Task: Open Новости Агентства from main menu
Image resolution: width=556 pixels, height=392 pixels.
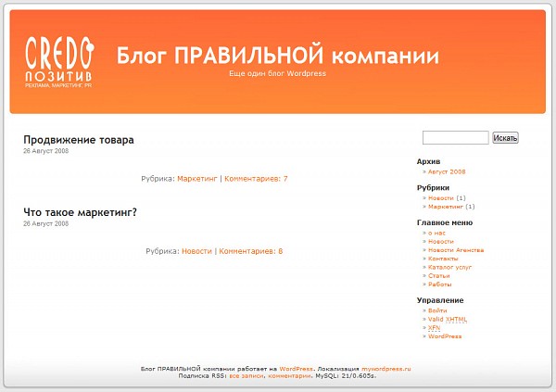Action: (x=455, y=250)
